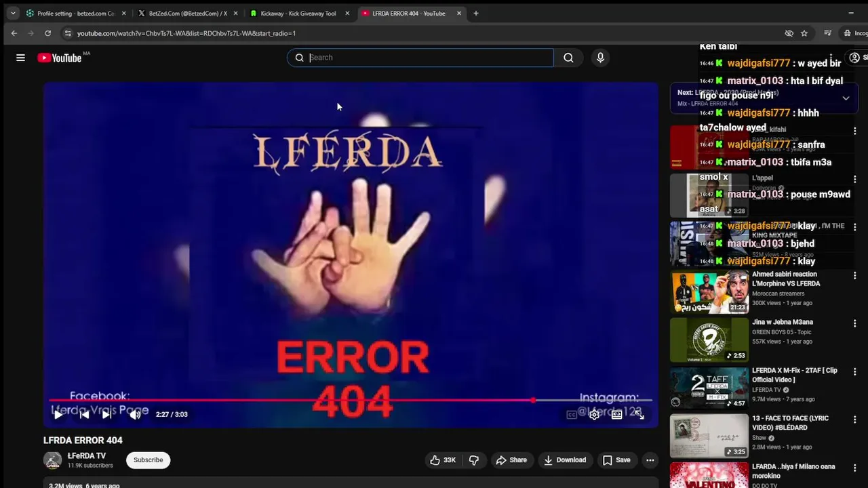Start voice search with the microphone
Image resolution: width=868 pixels, height=488 pixels.
pyautogui.click(x=600, y=58)
